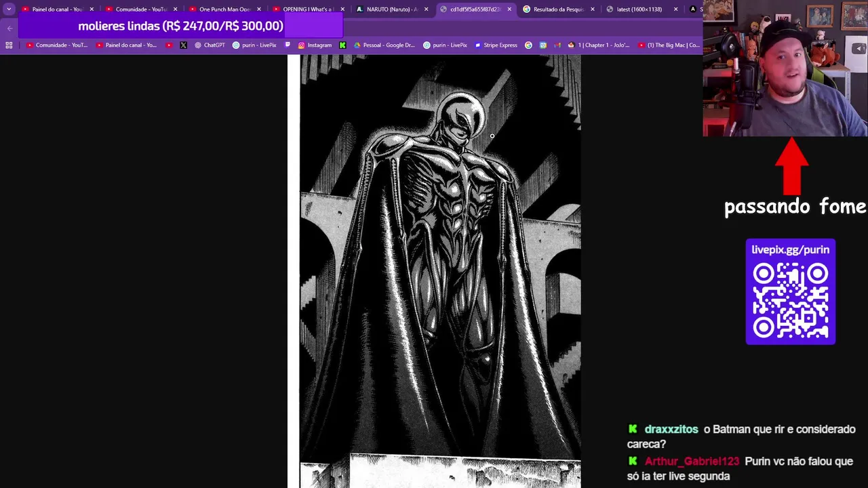Click chat username 'Arthur_Gabriel123'
Viewport: 868px width, 488px height.
(x=692, y=461)
